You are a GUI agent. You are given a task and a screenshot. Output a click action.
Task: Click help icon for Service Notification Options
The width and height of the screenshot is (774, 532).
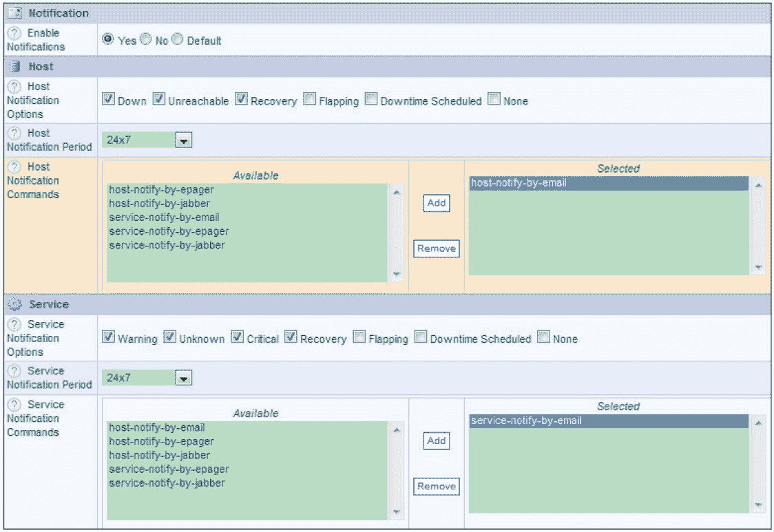(x=13, y=324)
